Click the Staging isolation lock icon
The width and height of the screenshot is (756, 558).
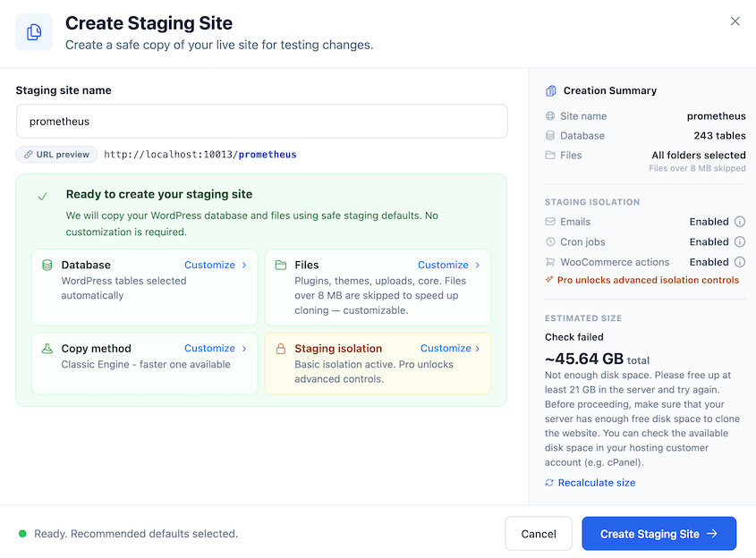click(x=281, y=349)
